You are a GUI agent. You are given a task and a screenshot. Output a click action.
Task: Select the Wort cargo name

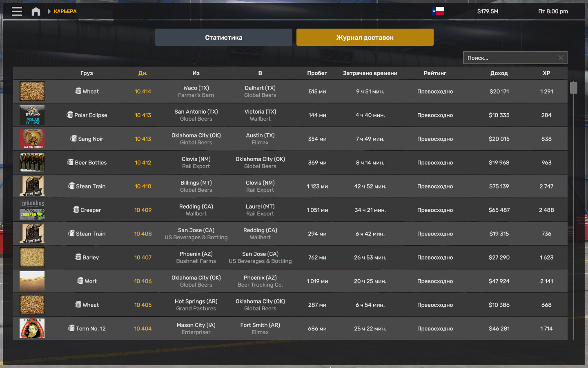[x=91, y=281]
